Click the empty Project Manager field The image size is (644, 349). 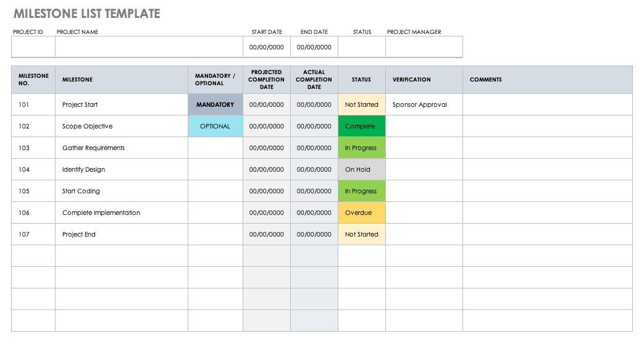pyautogui.click(x=424, y=47)
